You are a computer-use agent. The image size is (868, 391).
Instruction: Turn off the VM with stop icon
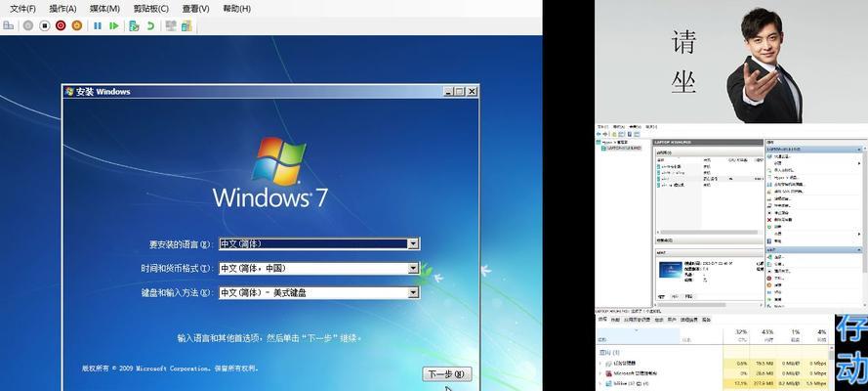click(45, 25)
